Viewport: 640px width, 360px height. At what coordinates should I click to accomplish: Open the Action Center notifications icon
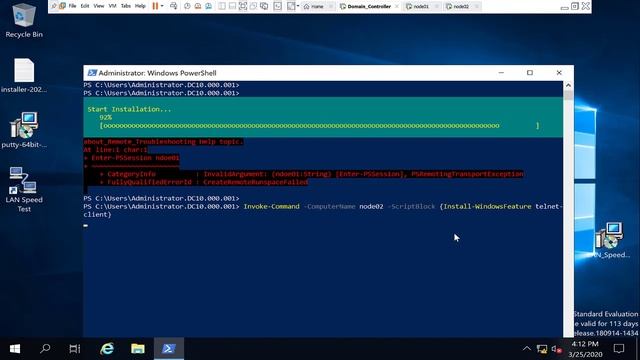point(619,349)
